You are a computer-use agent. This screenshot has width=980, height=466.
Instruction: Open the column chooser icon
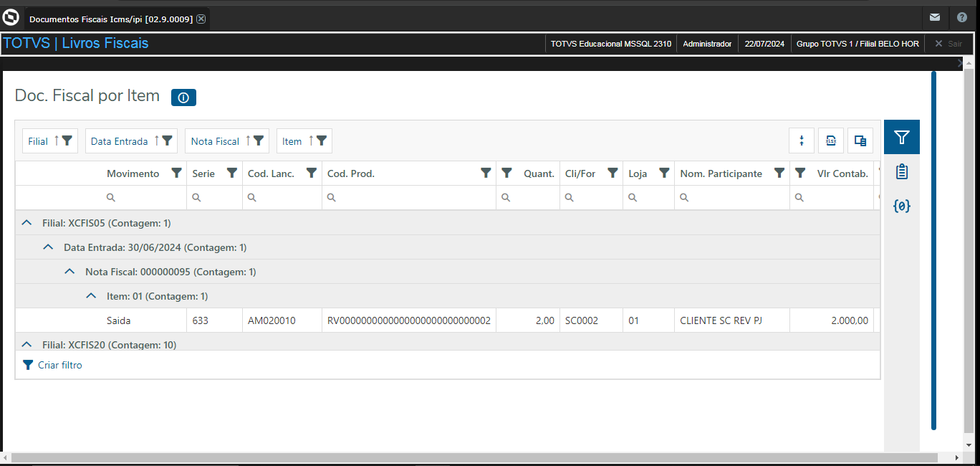click(x=860, y=141)
